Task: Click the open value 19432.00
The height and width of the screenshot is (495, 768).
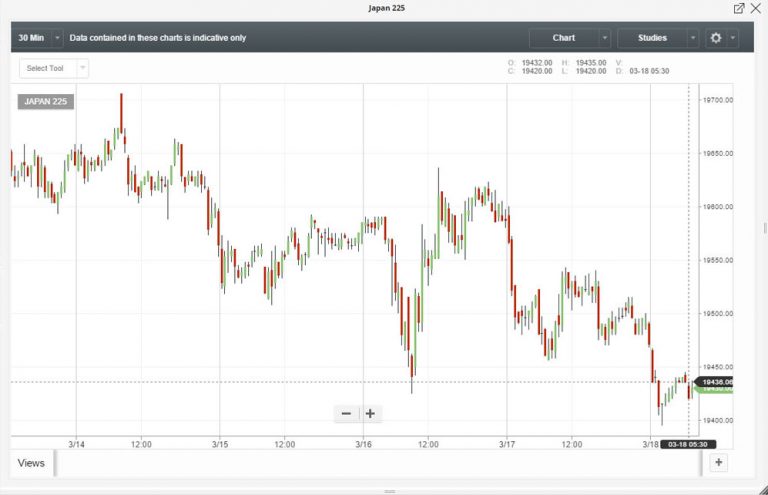Action: [537, 63]
